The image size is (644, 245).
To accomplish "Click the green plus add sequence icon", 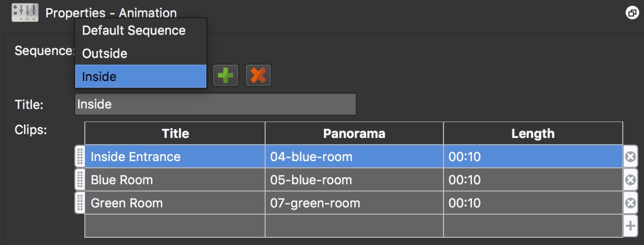I will tap(225, 75).
